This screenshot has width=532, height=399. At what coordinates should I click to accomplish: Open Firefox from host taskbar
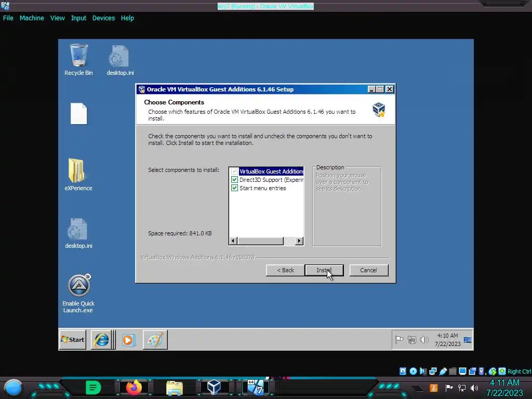[134, 388]
